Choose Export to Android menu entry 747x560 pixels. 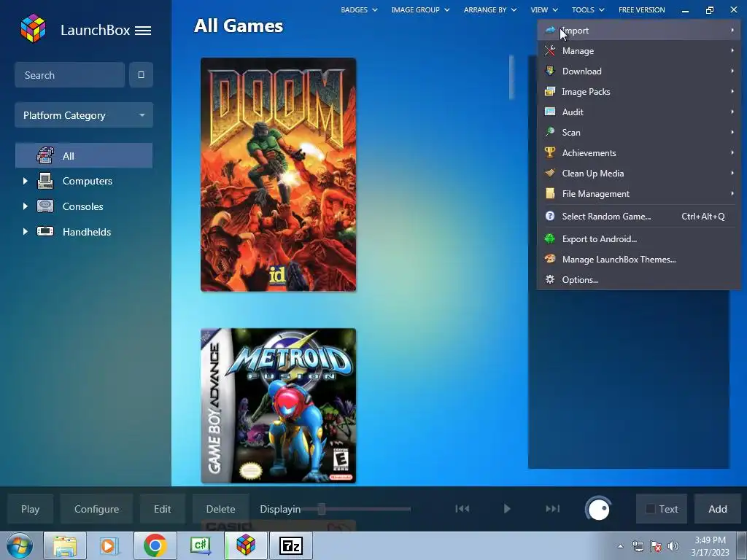(639, 238)
